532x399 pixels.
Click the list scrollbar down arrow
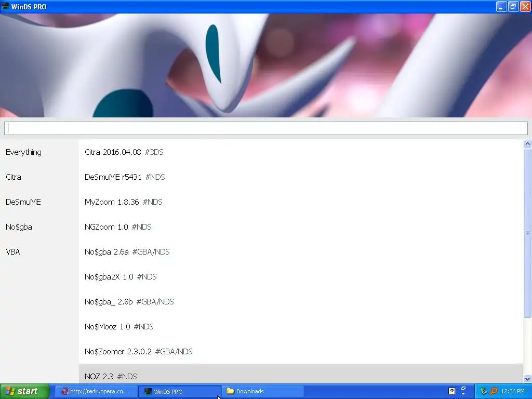tap(527, 379)
